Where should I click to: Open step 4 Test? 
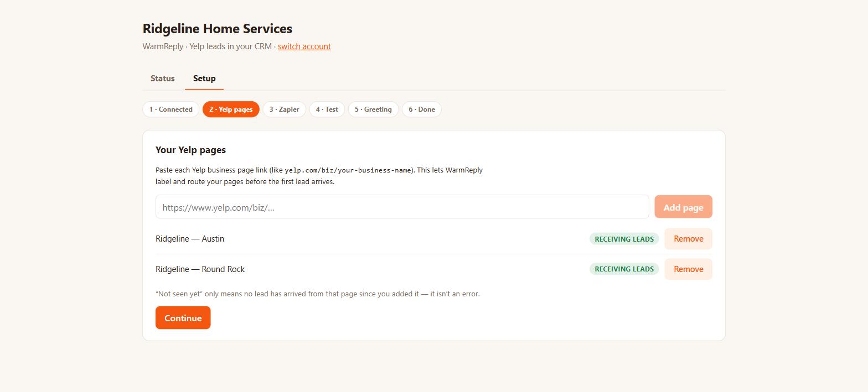click(327, 109)
